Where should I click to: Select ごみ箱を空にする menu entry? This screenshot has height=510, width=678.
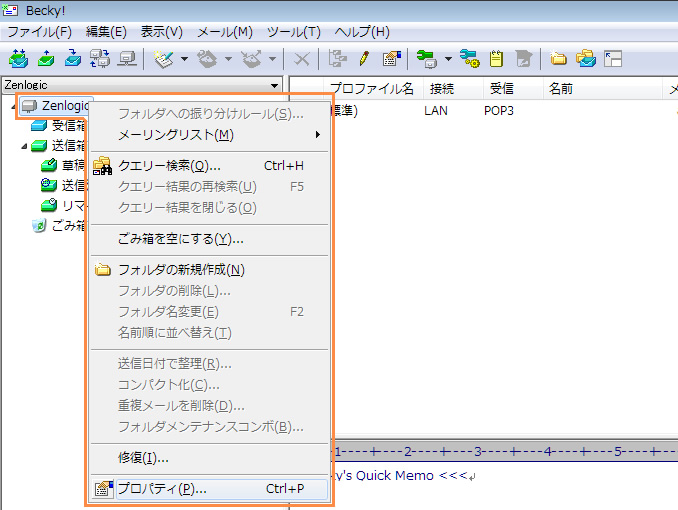click(x=180, y=239)
